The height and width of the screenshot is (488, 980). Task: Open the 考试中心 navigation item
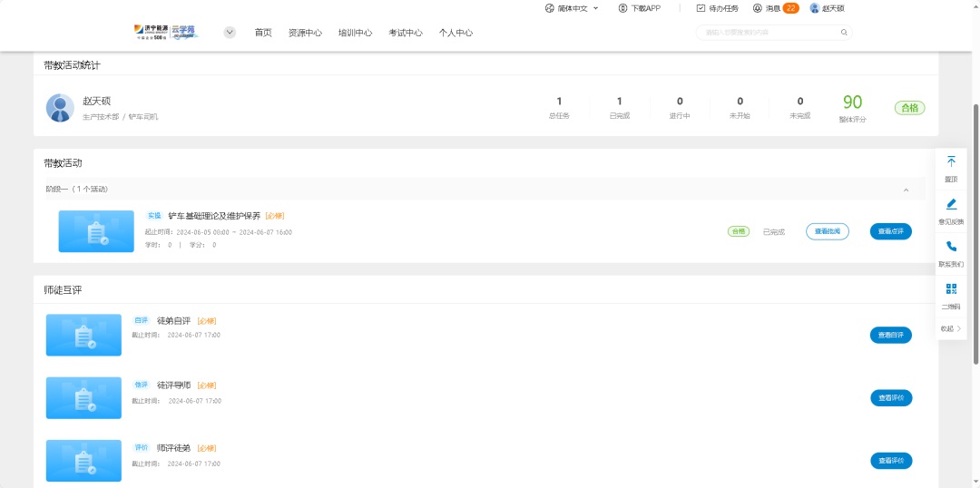(406, 33)
